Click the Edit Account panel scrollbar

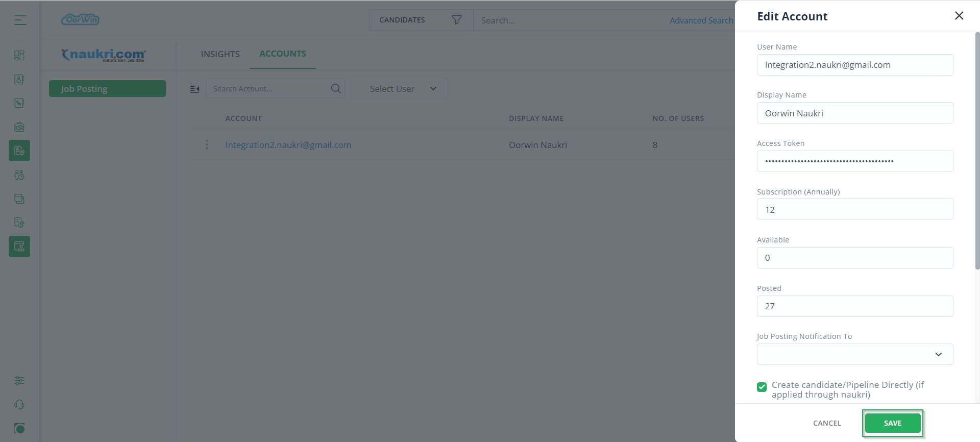coord(977,151)
